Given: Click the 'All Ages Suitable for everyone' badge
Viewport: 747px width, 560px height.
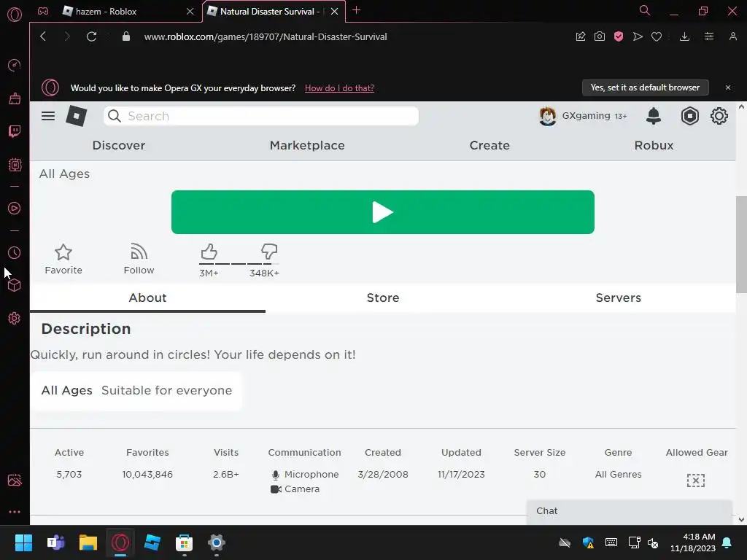Looking at the screenshot, I should 136,391.
